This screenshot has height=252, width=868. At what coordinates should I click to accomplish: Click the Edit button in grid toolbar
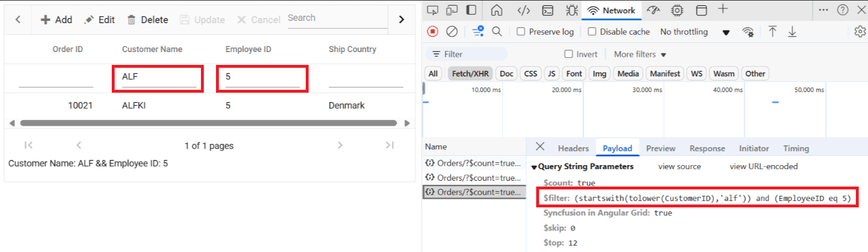click(100, 20)
